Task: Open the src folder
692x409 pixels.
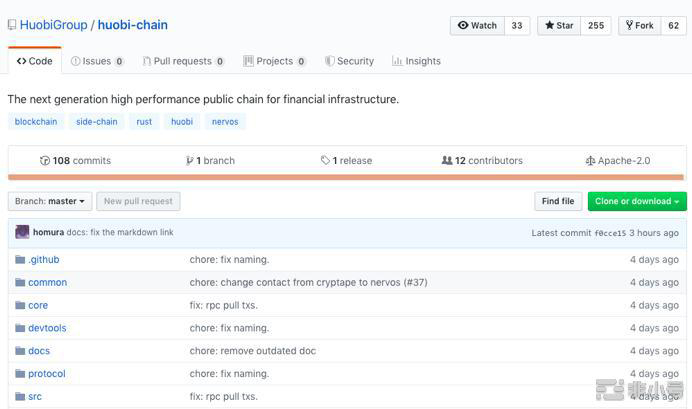Action: click(x=35, y=396)
